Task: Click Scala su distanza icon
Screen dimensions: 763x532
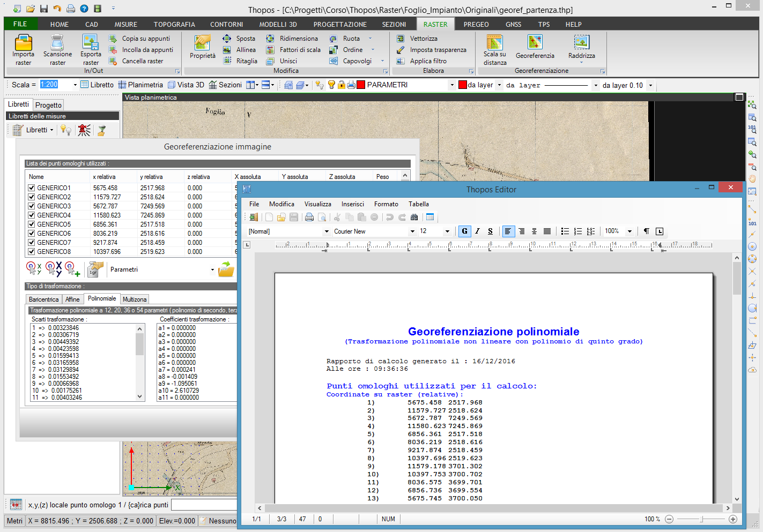Action: [x=494, y=42]
